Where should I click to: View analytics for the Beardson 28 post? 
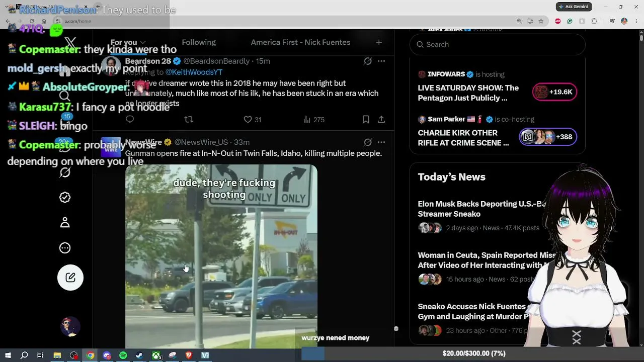pos(314,120)
